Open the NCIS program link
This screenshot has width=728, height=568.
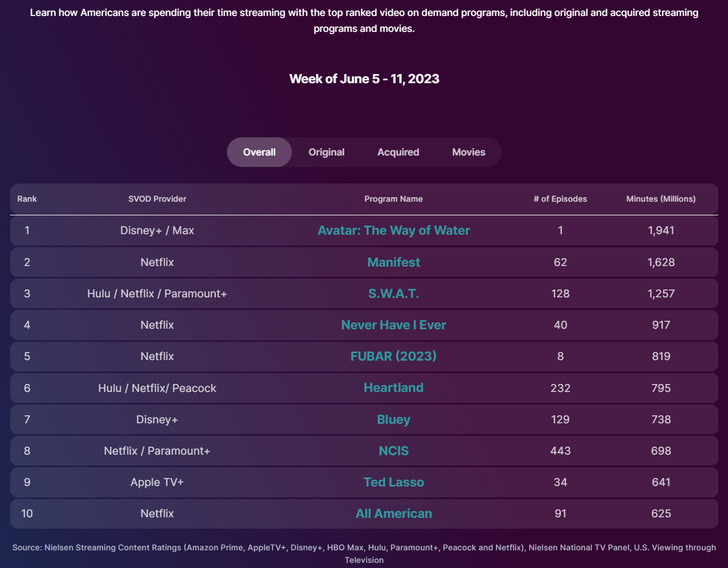pos(393,451)
